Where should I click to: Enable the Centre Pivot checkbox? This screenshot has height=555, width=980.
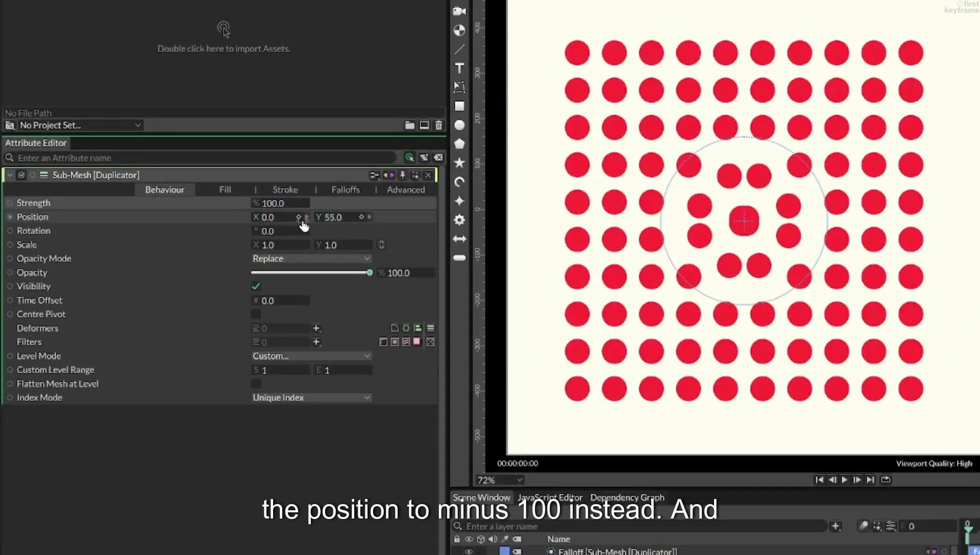pos(256,314)
